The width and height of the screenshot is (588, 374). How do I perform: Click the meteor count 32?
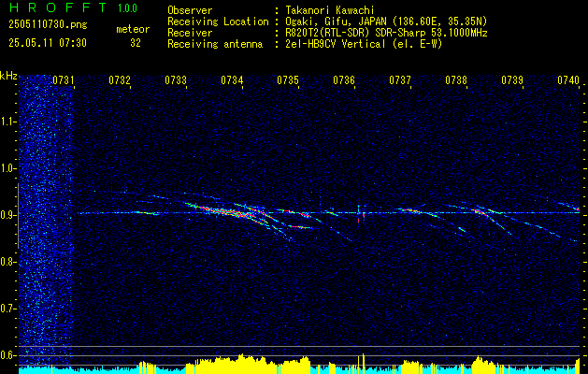click(136, 43)
